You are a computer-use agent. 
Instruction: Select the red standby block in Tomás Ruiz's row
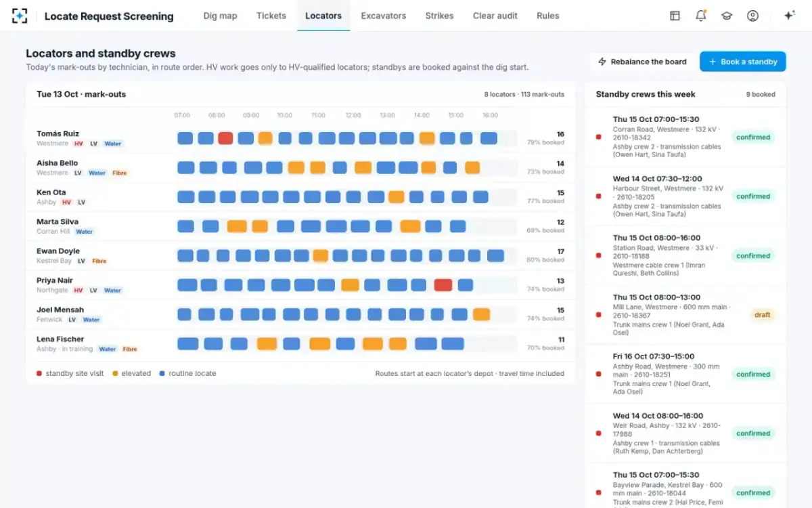(x=225, y=138)
